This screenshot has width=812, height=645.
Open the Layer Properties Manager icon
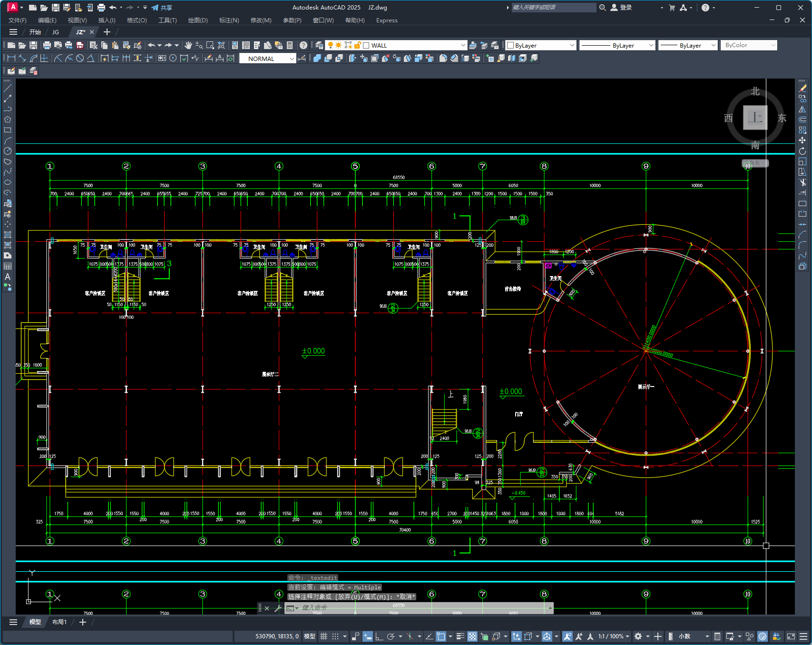point(319,45)
